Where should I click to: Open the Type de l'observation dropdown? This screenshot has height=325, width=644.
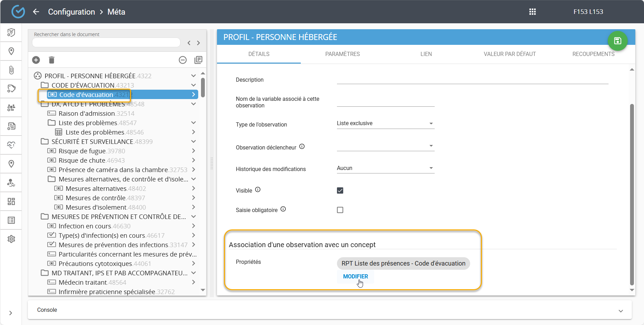[385, 123]
